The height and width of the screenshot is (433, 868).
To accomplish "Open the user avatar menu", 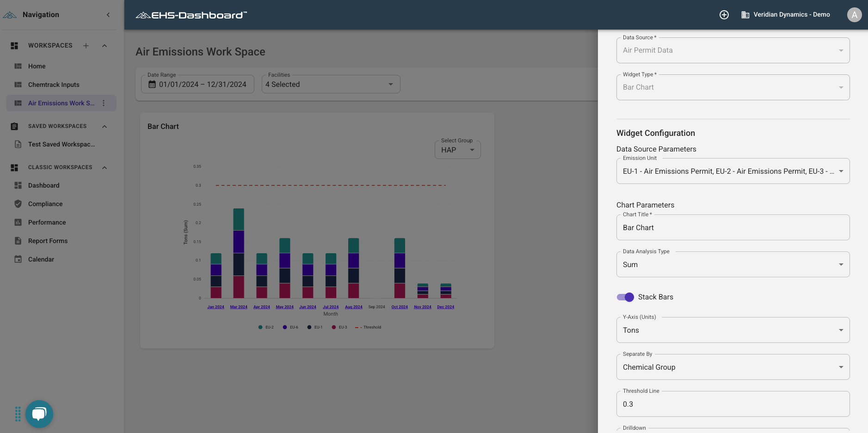I will (x=853, y=14).
